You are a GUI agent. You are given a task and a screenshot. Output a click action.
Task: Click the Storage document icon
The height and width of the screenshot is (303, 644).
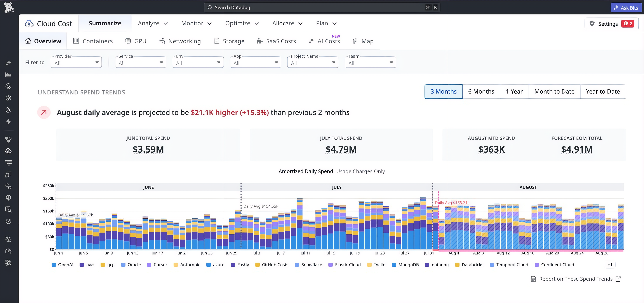click(217, 41)
